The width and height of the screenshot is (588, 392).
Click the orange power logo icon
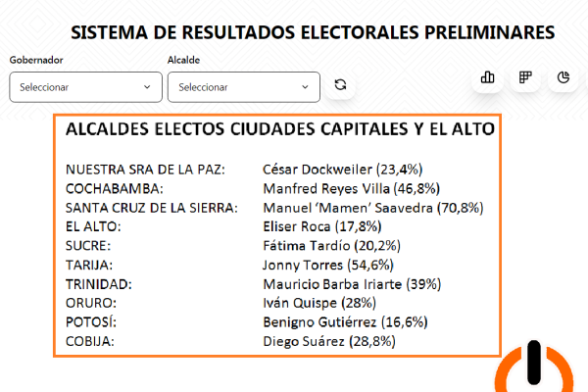pos(534,369)
